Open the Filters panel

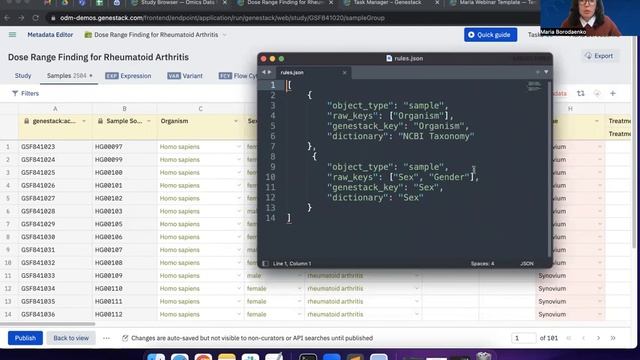point(25,93)
